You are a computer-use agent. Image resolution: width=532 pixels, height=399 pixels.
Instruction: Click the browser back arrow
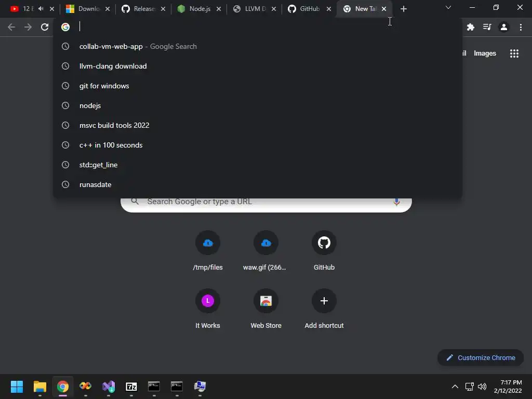[11, 27]
